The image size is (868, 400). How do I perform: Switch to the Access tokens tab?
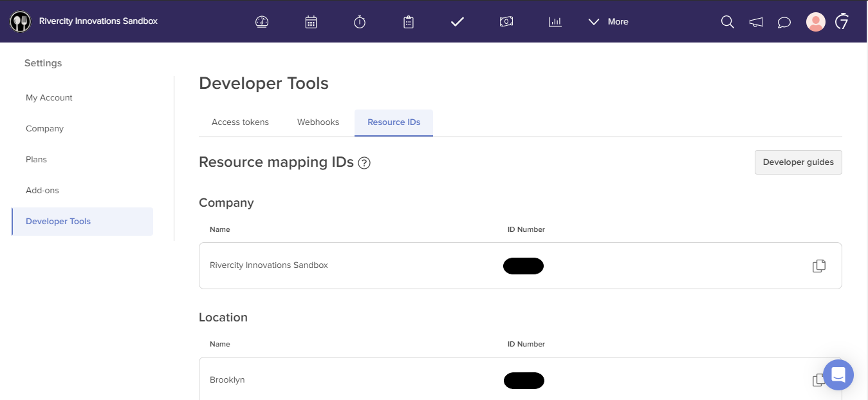[x=240, y=122]
